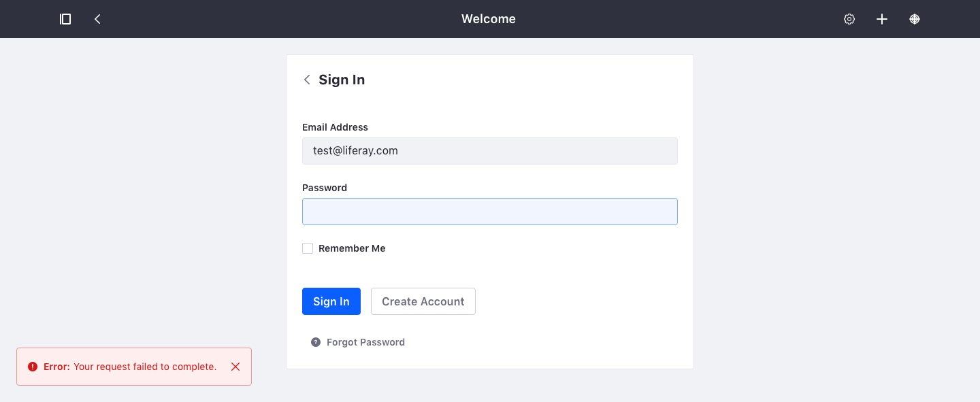Click the back arrow in the top header
The width and height of the screenshot is (980, 402).
click(97, 19)
